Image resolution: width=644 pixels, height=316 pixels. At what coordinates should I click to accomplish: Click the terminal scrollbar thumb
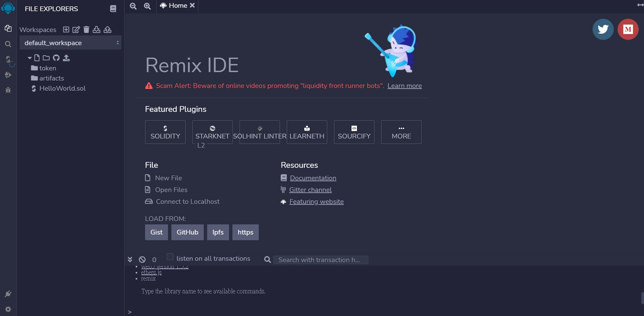642,298
